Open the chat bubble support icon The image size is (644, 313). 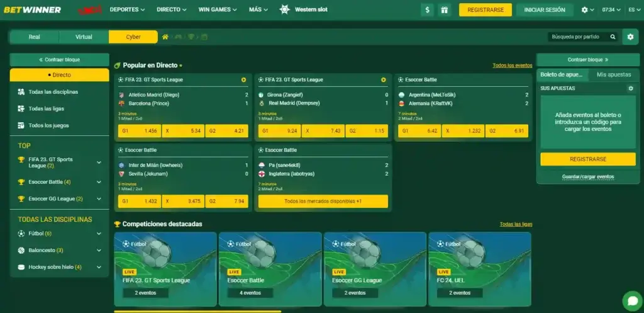[x=631, y=300]
